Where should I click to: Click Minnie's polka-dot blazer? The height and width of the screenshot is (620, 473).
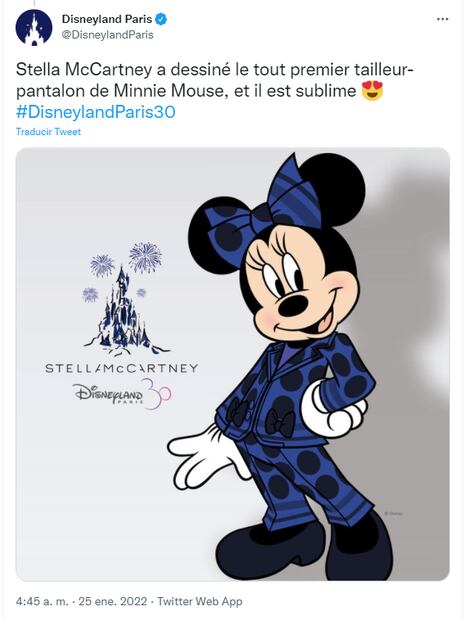tap(295, 391)
